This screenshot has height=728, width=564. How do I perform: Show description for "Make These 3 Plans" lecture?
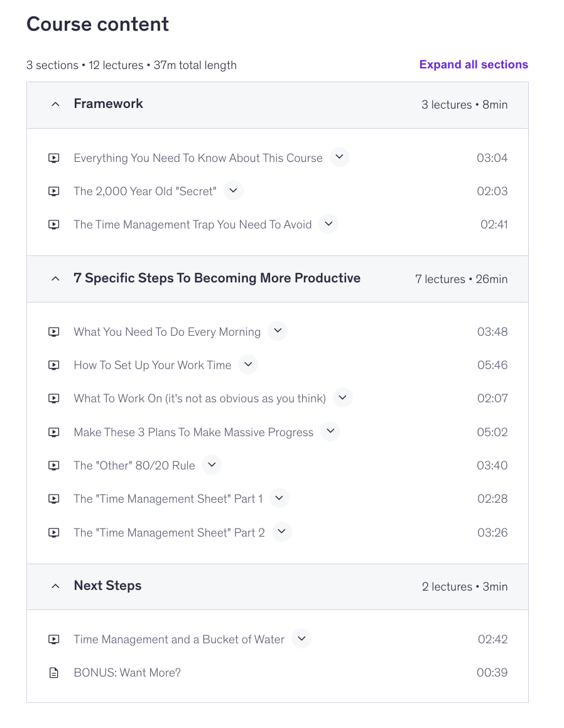[x=330, y=432]
